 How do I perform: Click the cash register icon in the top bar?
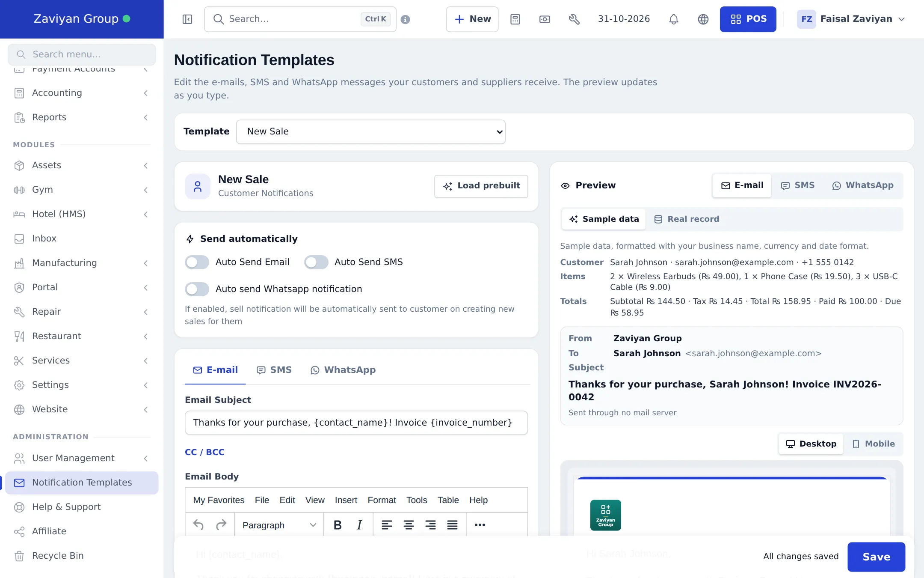click(x=545, y=19)
